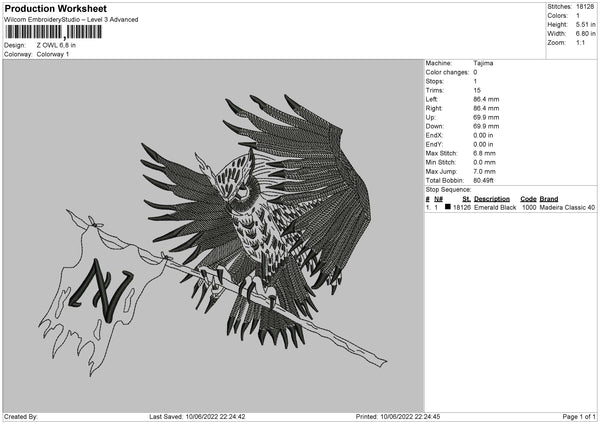The image size is (600, 424).
Task: Click the 'Colors:' label in header
Action: point(557,16)
